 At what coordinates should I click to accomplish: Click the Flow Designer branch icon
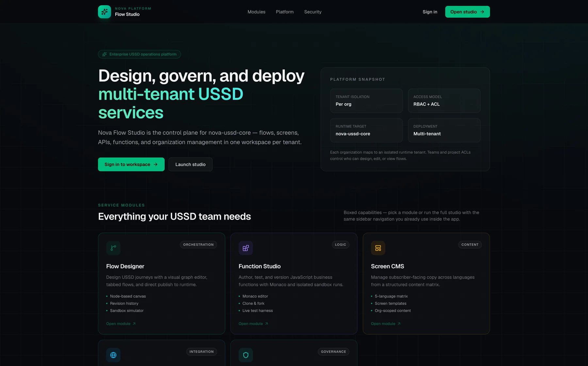click(x=113, y=248)
